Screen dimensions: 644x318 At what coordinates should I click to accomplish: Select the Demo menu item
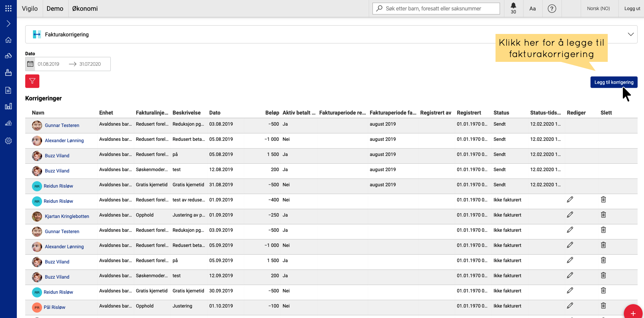pos(55,9)
